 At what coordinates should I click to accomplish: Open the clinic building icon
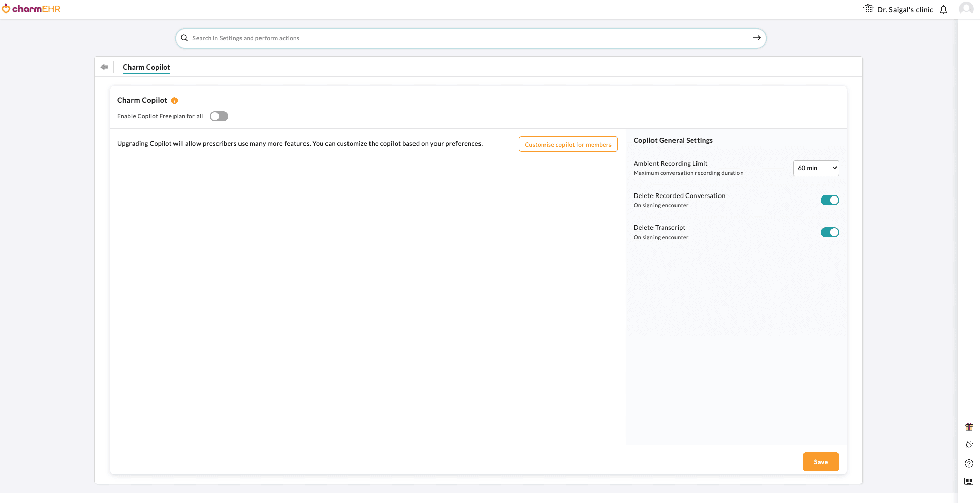click(x=868, y=9)
